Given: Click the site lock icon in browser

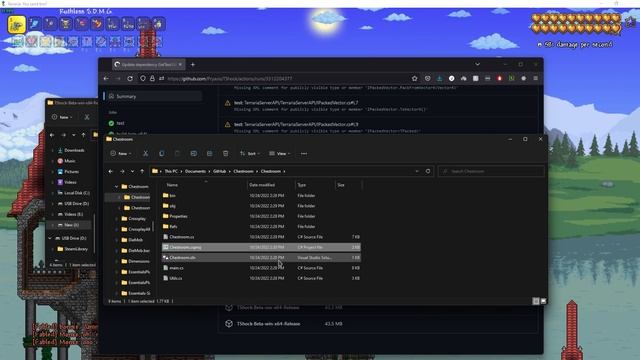Looking at the screenshot, I should point(152,78).
